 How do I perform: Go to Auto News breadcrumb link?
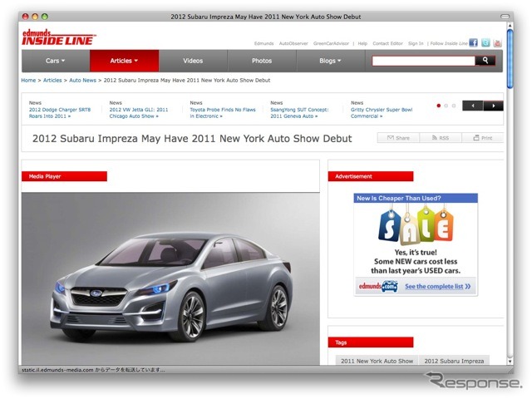click(83, 81)
